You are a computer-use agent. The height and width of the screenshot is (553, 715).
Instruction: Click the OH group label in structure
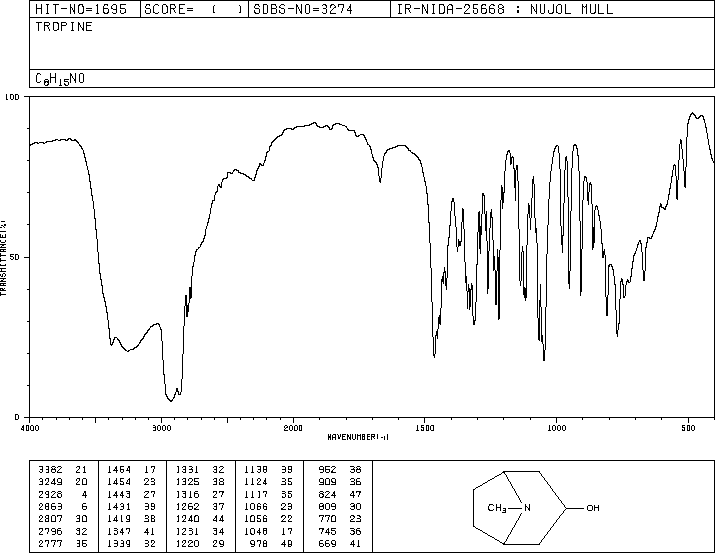tap(593, 508)
